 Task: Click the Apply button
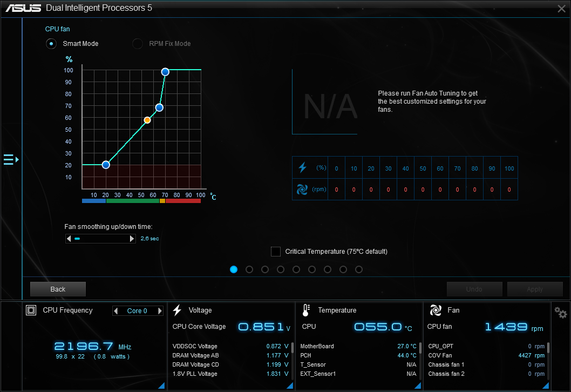pyautogui.click(x=535, y=289)
